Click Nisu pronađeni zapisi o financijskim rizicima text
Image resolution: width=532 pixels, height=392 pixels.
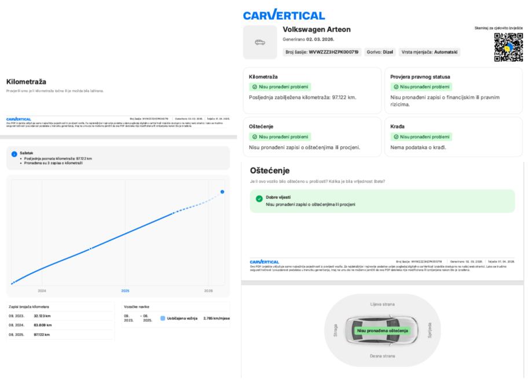click(x=445, y=101)
